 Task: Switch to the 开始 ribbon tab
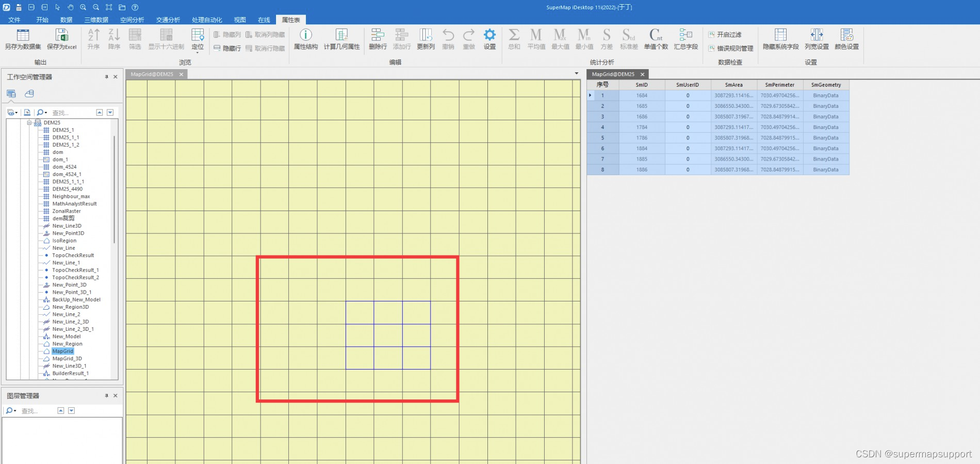click(42, 20)
